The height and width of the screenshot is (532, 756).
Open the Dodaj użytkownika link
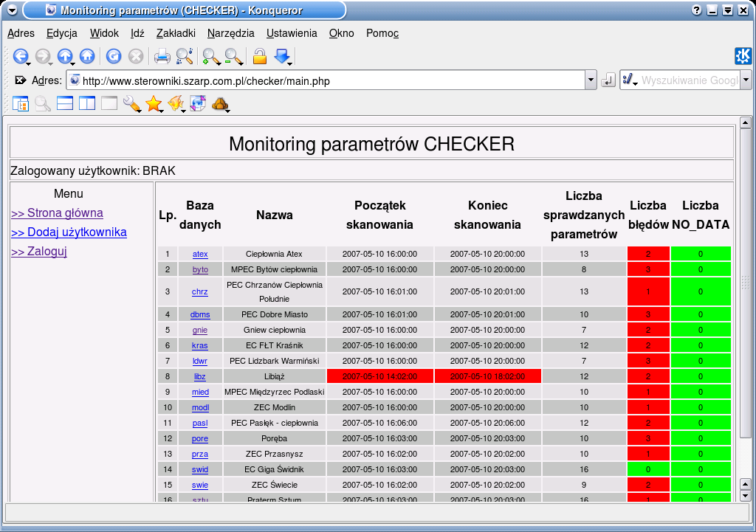[69, 232]
